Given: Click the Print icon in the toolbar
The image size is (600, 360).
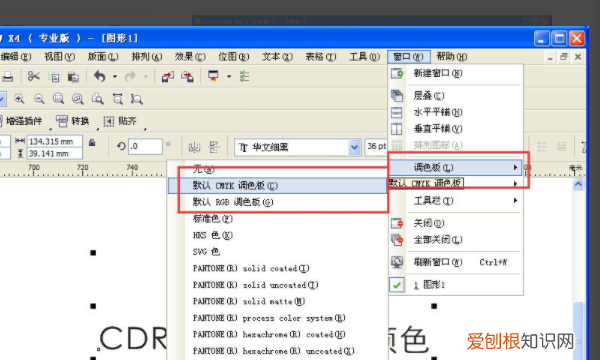Looking at the screenshot, I should (8, 77).
